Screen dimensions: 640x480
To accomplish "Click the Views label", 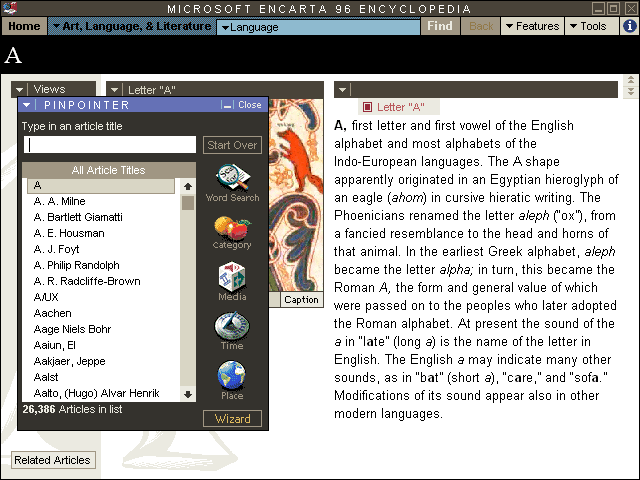I will (49, 89).
